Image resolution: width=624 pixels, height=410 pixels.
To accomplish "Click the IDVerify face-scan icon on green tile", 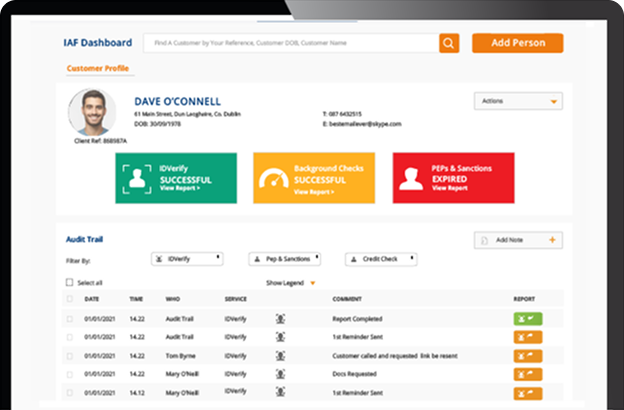I will (137, 179).
